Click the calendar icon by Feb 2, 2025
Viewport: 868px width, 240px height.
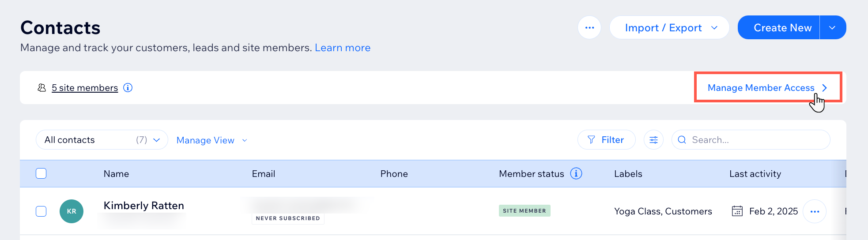pyautogui.click(x=737, y=211)
